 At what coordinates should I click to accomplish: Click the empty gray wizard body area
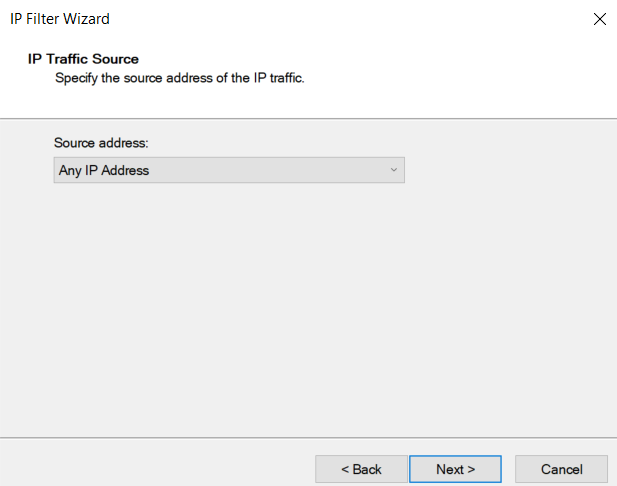coord(308,307)
